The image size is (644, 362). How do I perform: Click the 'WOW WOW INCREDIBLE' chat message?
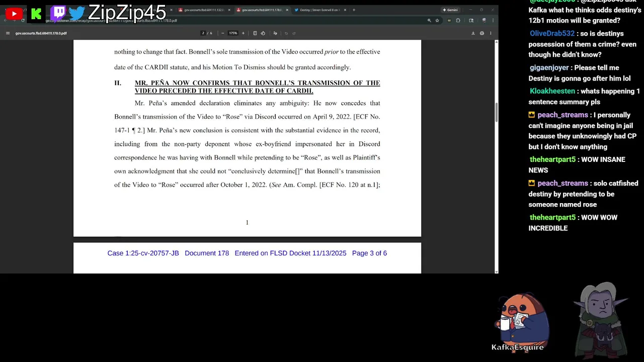[x=573, y=223]
